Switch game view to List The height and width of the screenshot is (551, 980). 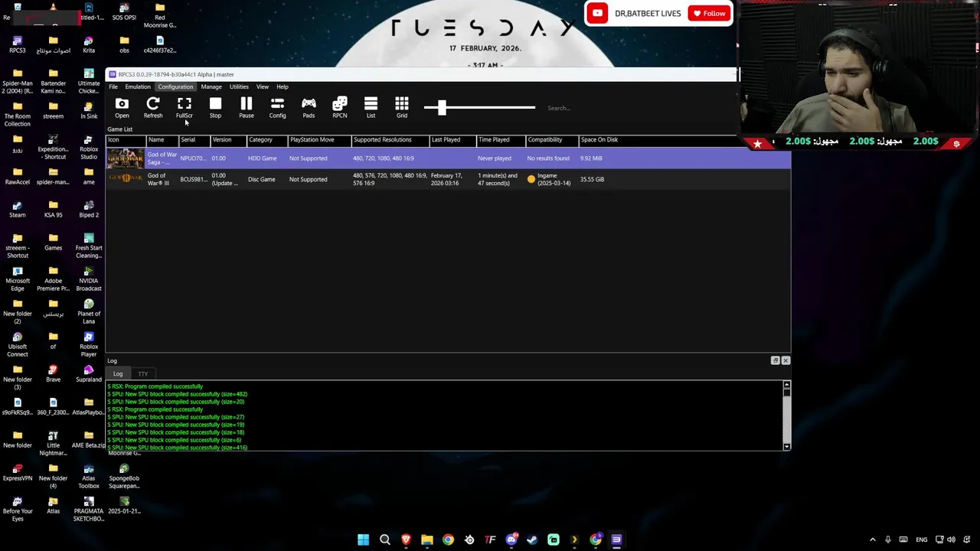click(371, 108)
